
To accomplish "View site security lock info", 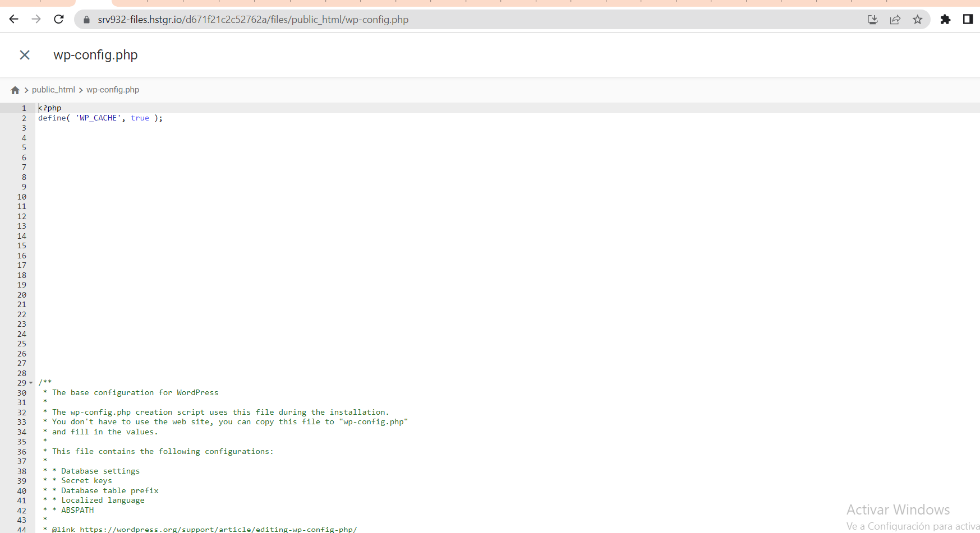I will (86, 20).
